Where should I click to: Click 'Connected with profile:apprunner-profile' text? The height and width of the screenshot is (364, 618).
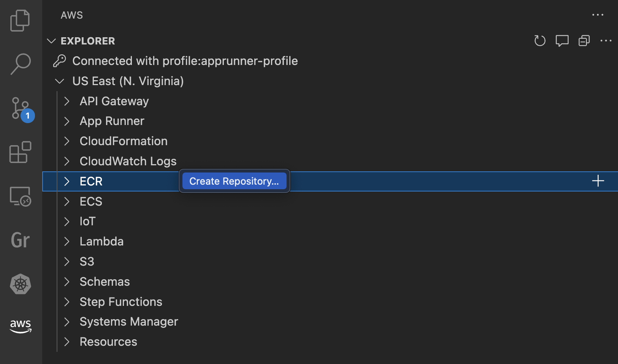[x=185, y=61]
